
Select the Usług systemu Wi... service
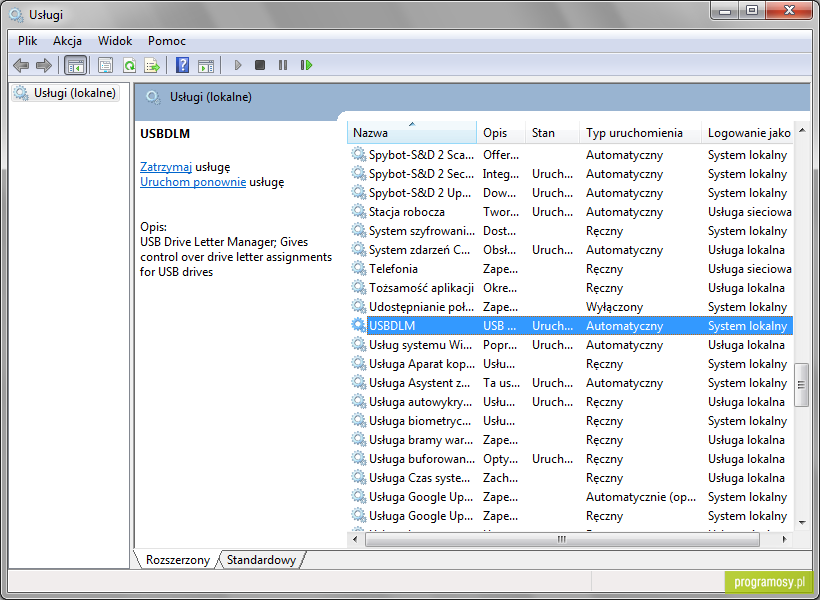[x=571, y=345]
